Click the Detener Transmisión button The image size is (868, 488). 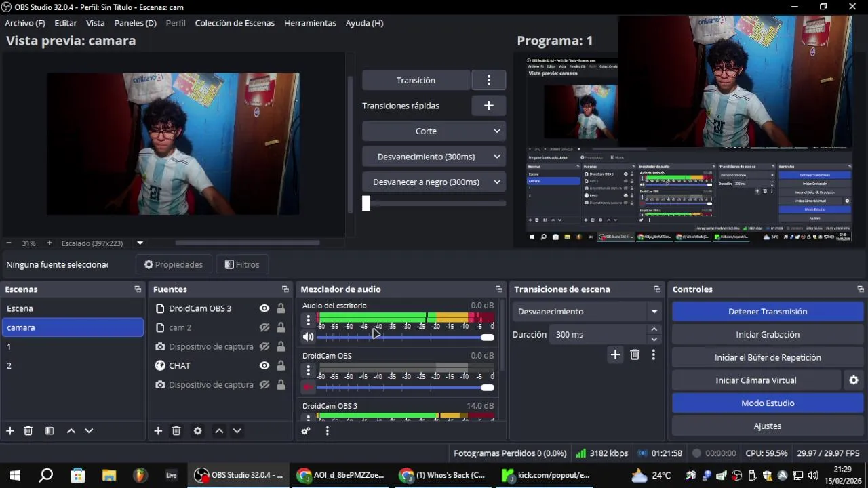pos(768,312)
